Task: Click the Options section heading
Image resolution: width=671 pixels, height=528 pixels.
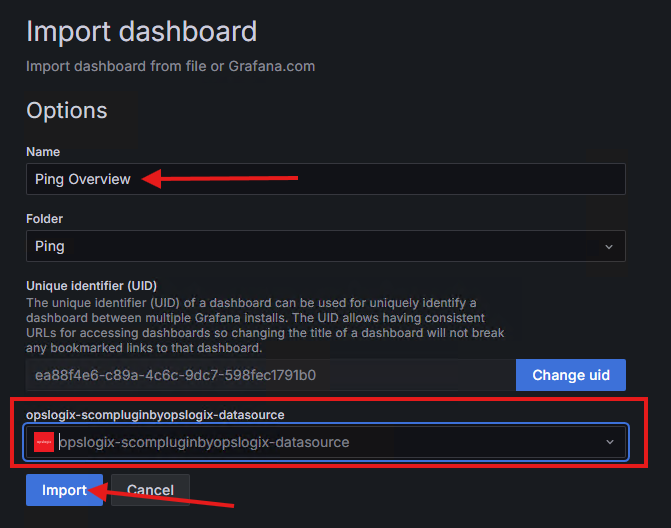Action: pyautogui.click(x=66, y=110)
